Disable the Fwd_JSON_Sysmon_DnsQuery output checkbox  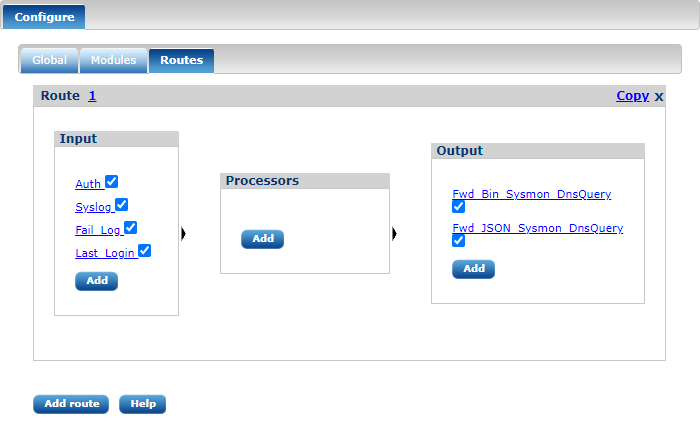(458, 241)
